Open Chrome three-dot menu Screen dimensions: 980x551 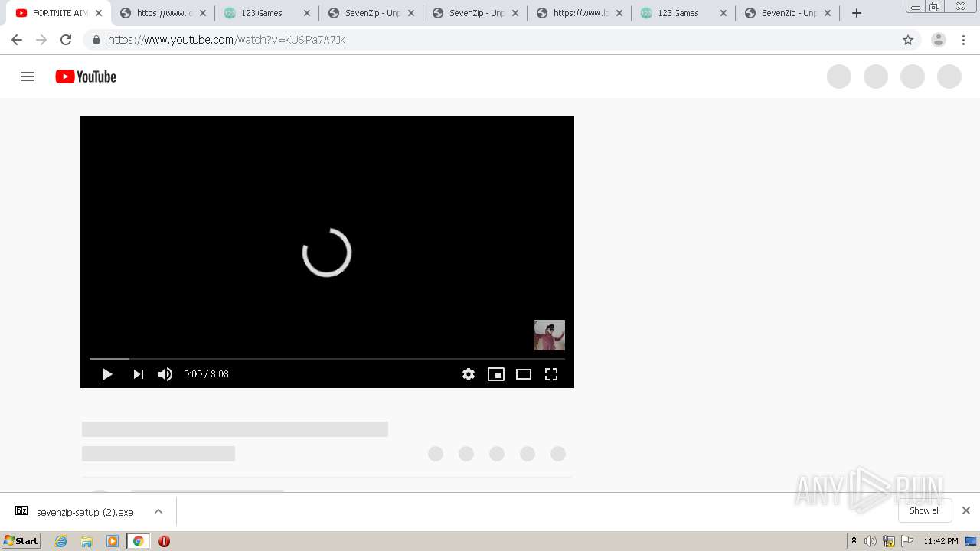tap(963, 40)
